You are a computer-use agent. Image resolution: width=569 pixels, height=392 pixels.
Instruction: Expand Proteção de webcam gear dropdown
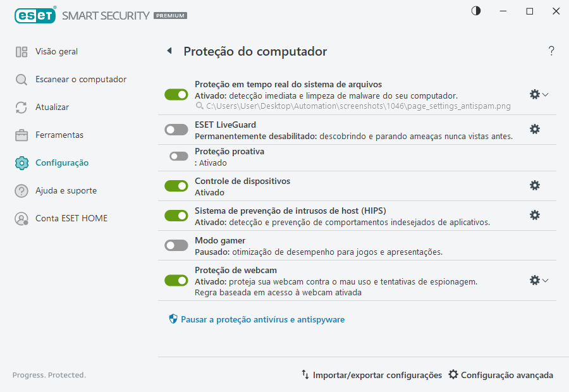click(x=545, y=279)
